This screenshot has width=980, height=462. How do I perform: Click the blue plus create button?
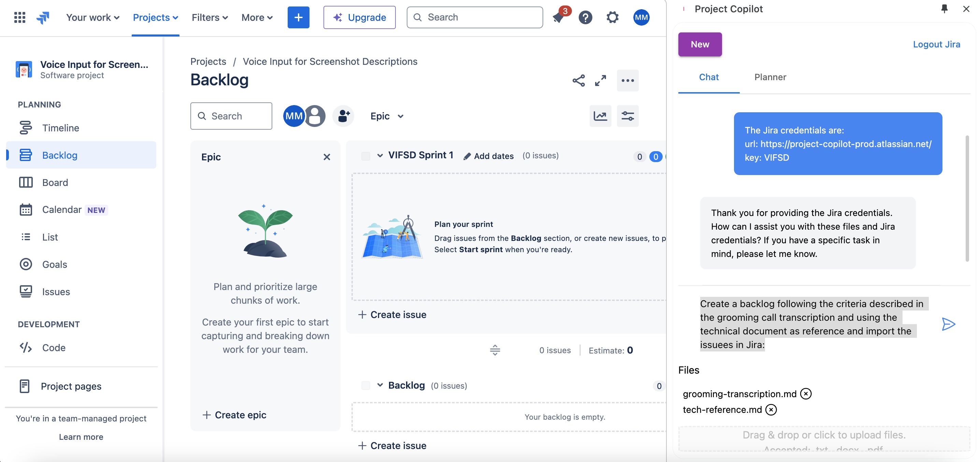coord(298,17)
